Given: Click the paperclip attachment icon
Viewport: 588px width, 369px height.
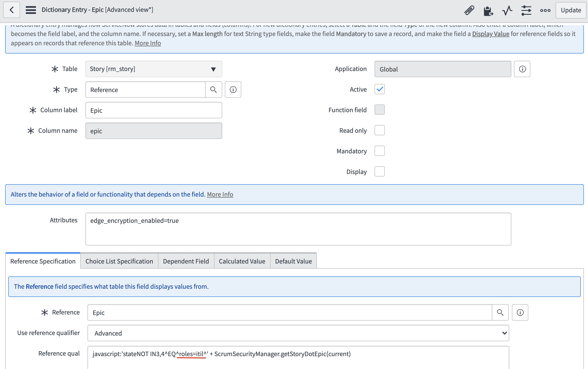Looking at the screenshot, I should (x=469, y=10).
